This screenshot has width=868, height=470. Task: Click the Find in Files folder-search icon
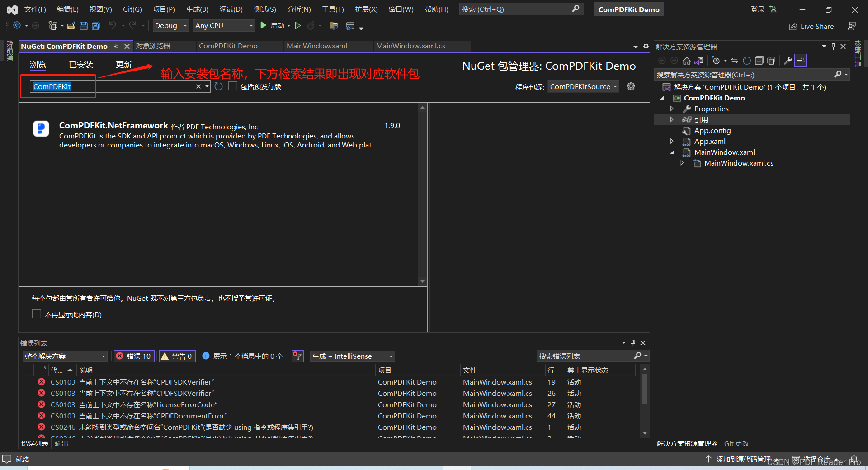(334, 26)
